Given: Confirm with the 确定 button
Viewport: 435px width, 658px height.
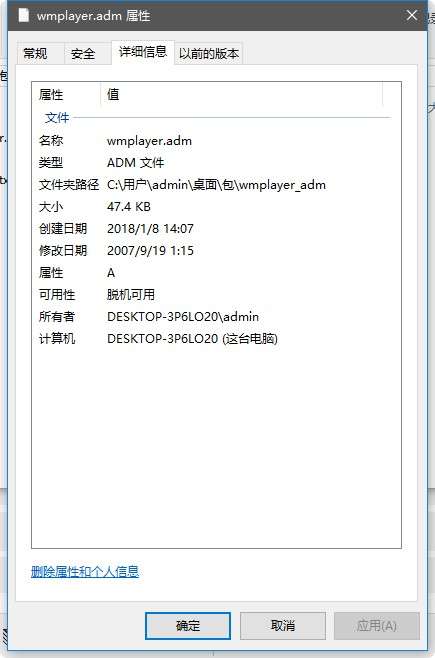Looking at the screenshot, I should (188, 625).
